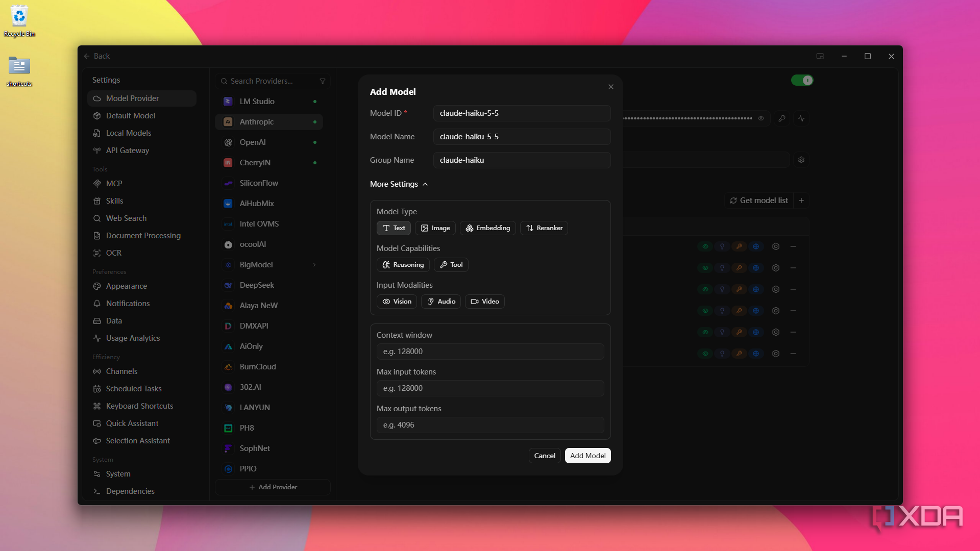Click the key icon next to API key
Image resolution: width=980 pixels, height=551 pixels.
782,118
